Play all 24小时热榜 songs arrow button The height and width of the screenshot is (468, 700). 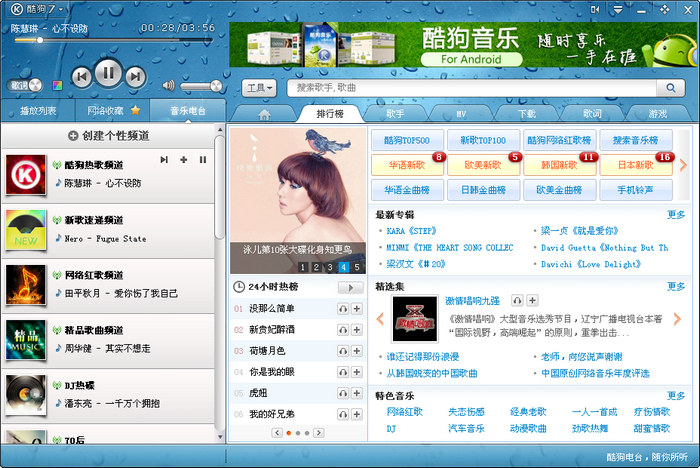[350, 288]
